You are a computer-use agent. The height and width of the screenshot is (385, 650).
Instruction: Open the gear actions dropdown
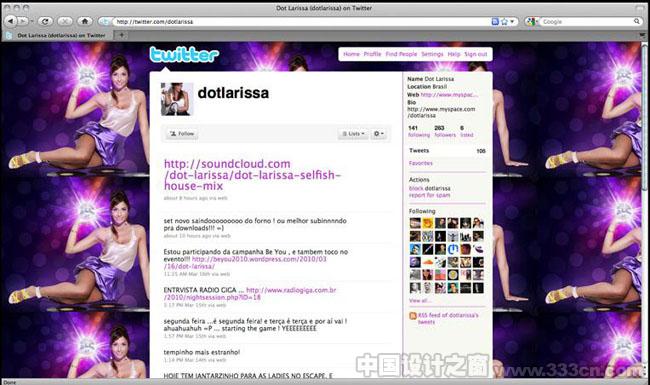[378, 134]
